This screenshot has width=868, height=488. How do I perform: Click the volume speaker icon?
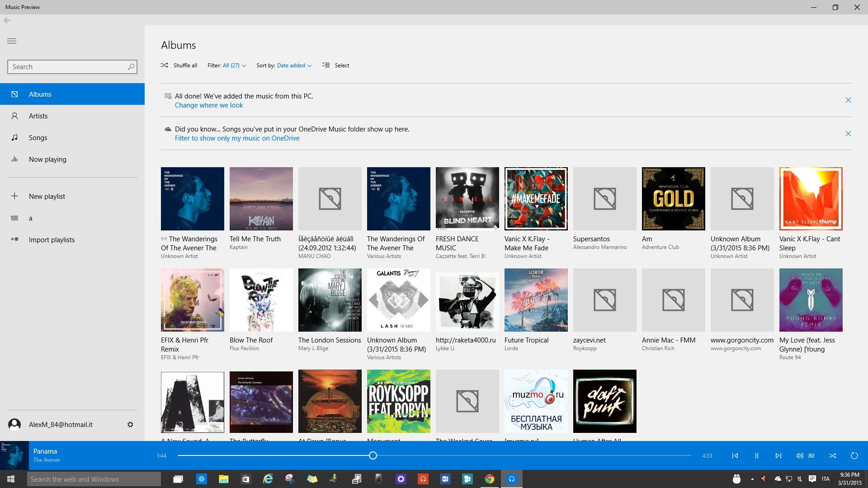click(800, 456)
